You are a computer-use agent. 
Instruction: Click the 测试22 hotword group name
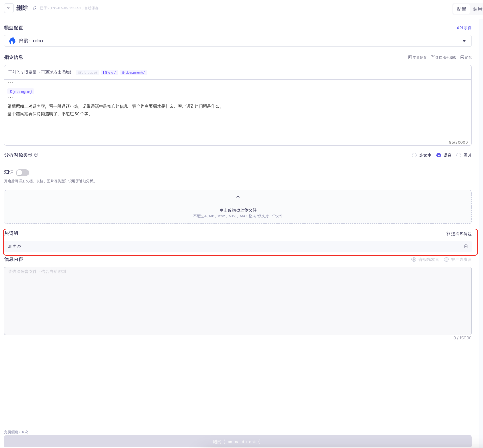click(14, 246)
